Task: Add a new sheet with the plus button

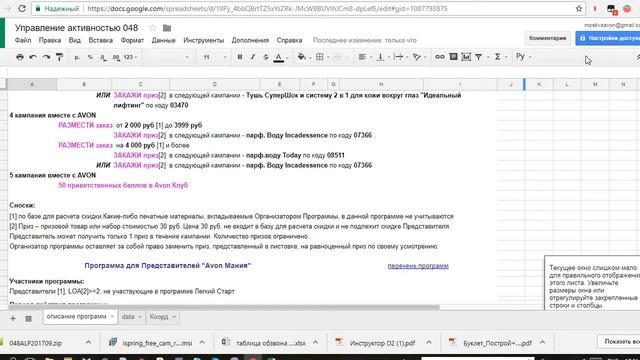Action: click(13, 318)
